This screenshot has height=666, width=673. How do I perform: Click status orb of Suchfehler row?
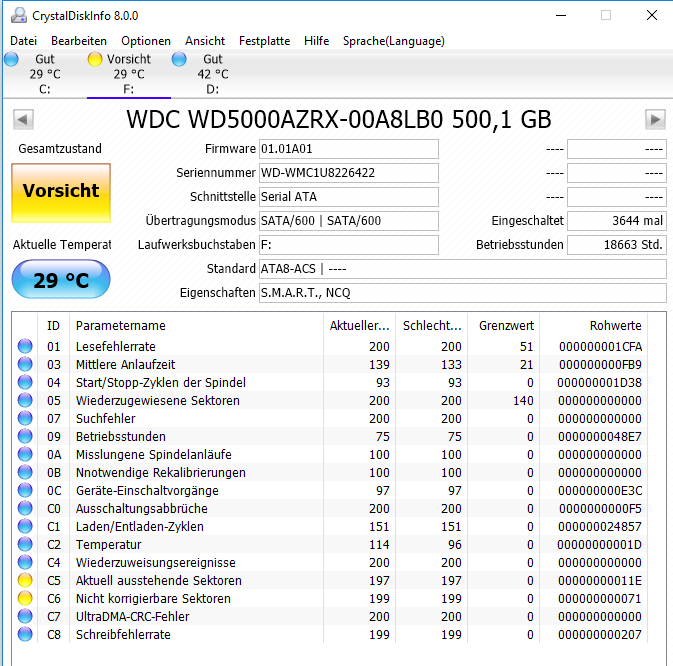(25, 418)
